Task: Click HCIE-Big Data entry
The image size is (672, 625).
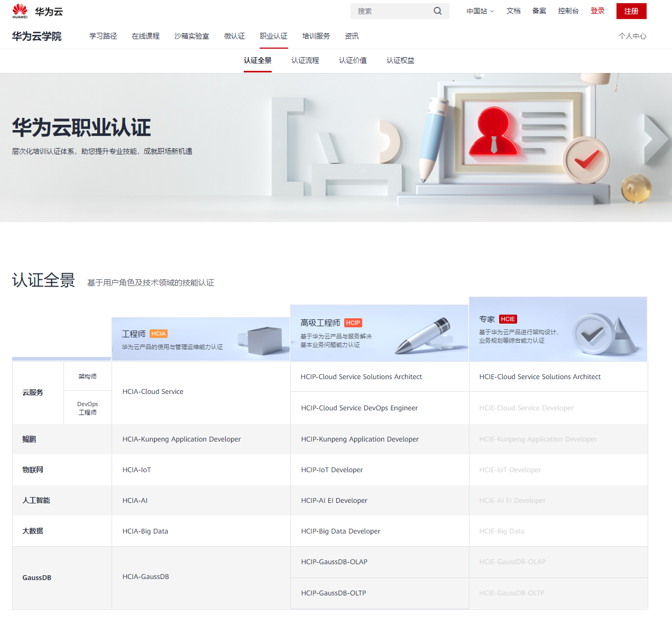Action: click(x=502, y=531)
